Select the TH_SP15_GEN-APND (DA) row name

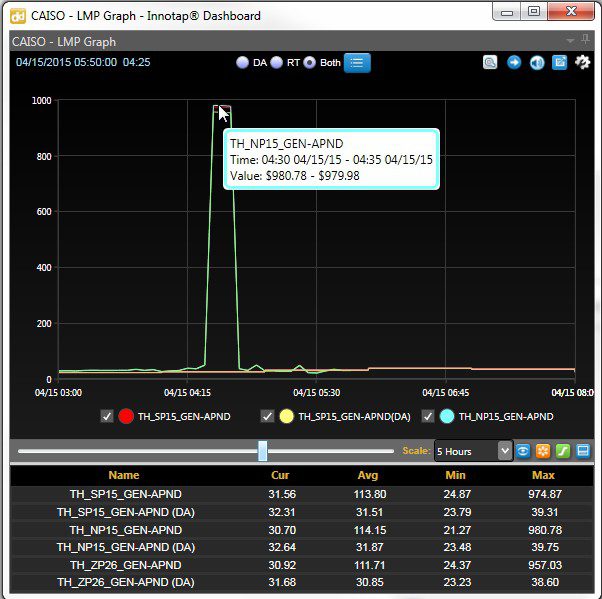[126, 512]
